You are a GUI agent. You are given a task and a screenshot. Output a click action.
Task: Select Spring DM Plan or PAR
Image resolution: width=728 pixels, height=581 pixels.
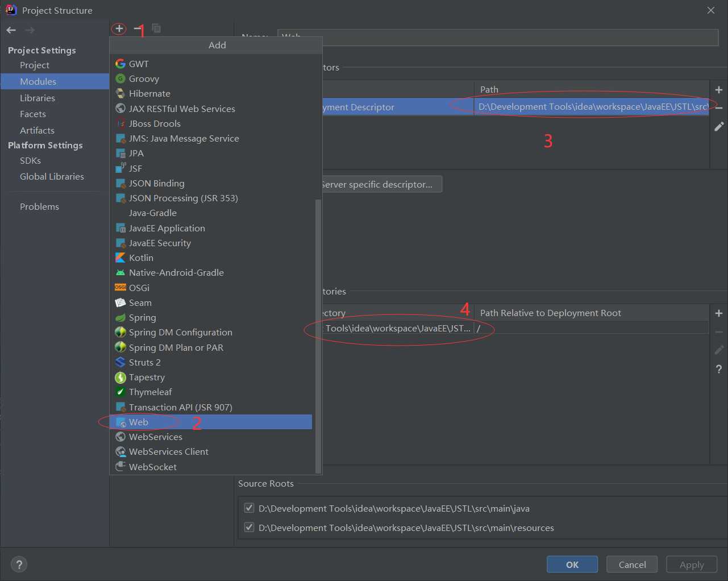(x=211, y=347)
